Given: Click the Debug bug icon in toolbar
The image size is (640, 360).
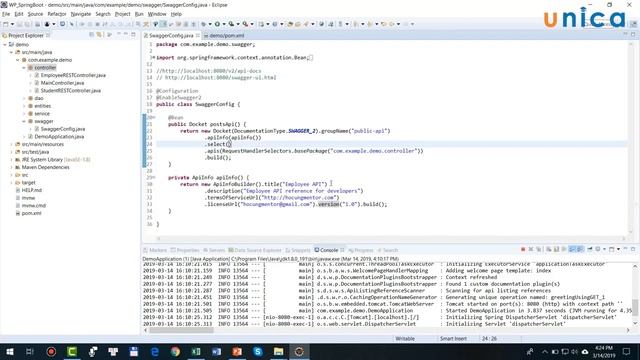Looking at the screenshot, I should click(x=204, y=24).
